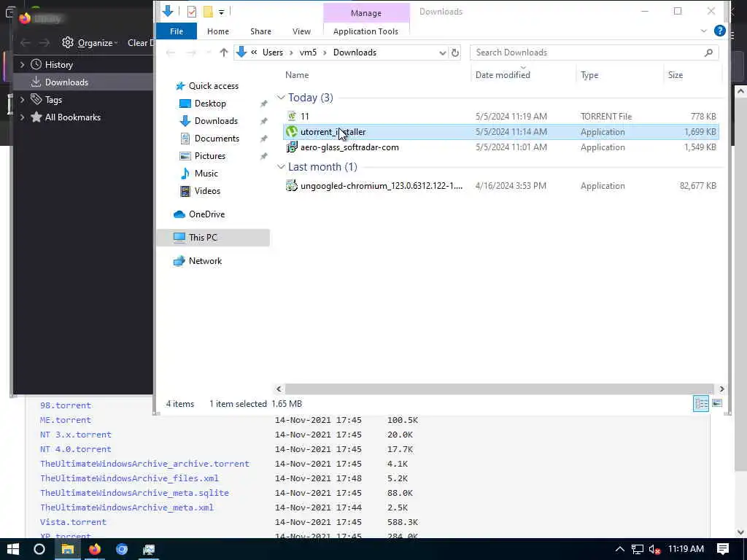The height and width of the screenshot is (560, 747).
Task: Open the File ribbon tab
Action: (177, 31)
